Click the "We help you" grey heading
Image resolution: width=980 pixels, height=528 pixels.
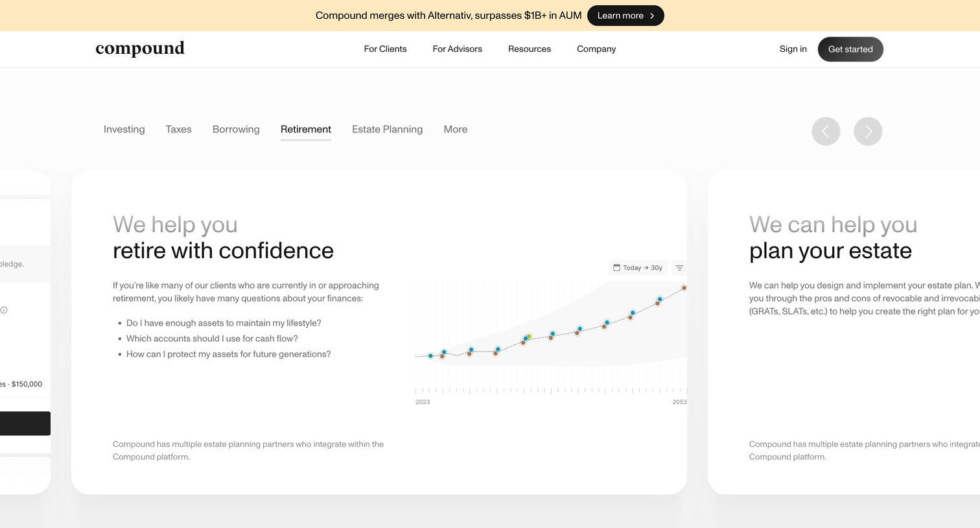[175, 224]
